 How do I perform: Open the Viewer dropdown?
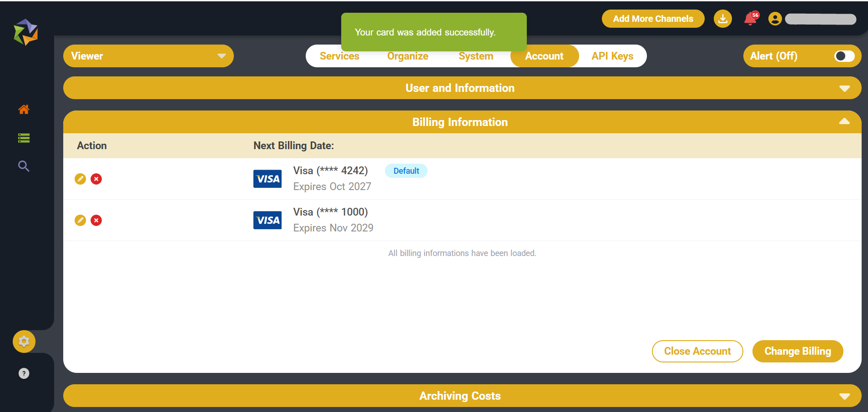point(148,56)
